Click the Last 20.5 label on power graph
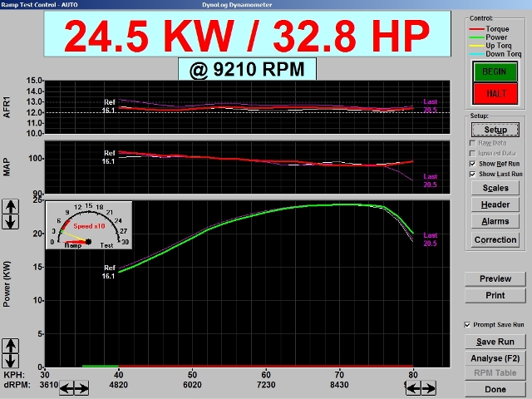Screen dimensions: 532x399 pyautogui.click(x=430, y=239)
